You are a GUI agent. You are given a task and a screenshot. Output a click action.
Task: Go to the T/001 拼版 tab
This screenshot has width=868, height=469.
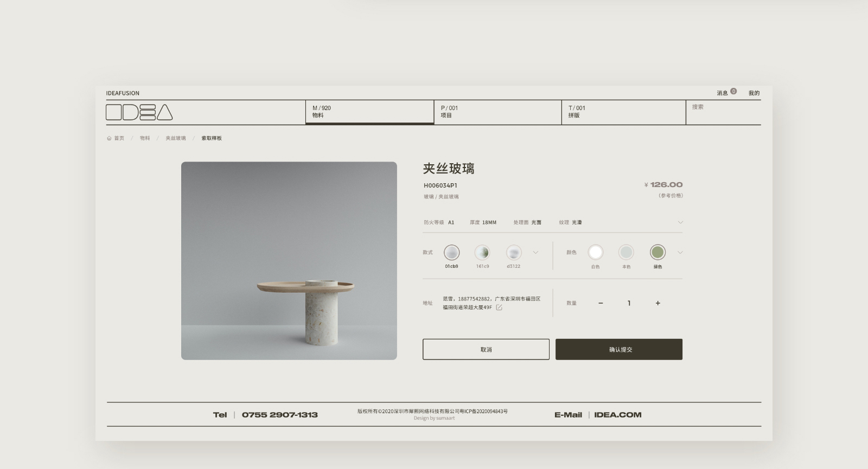tap(623, 112)
